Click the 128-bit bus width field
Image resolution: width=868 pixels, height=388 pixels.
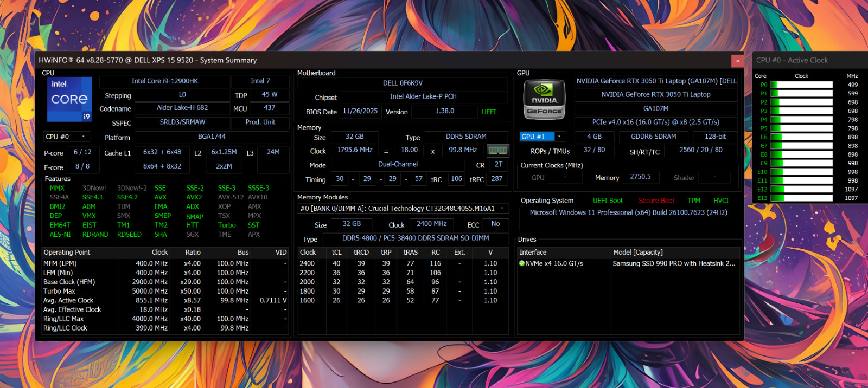(x=715, y=137)
